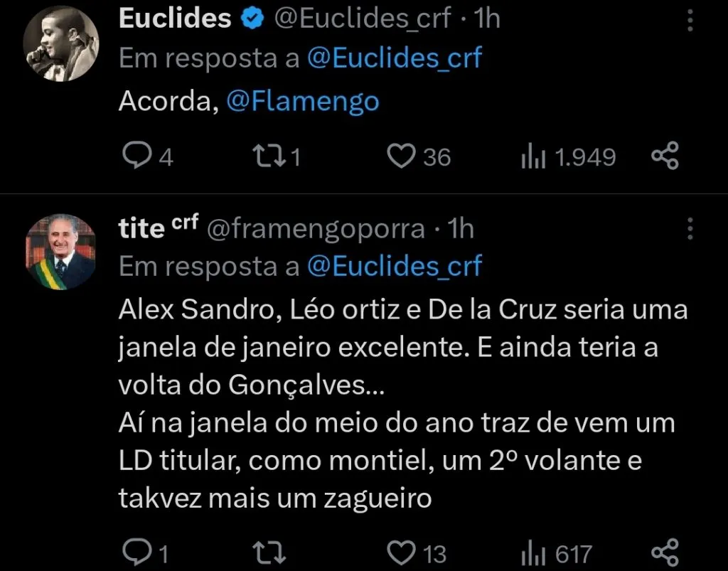The width and height of the screenshot is (728, 571).
Task: Open the @Flamengo profile link
Action: pos(303,102)
